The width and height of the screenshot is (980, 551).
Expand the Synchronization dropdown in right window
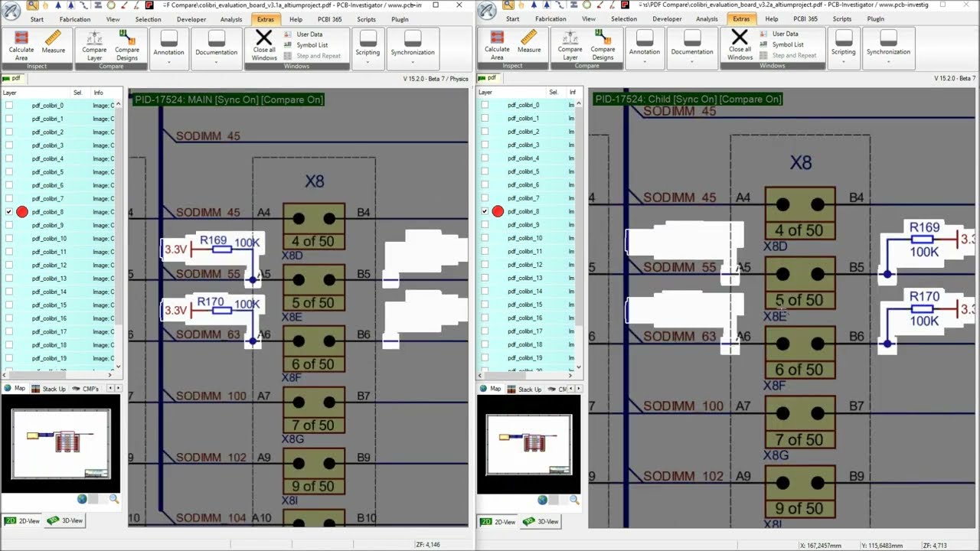click(888, 47)
